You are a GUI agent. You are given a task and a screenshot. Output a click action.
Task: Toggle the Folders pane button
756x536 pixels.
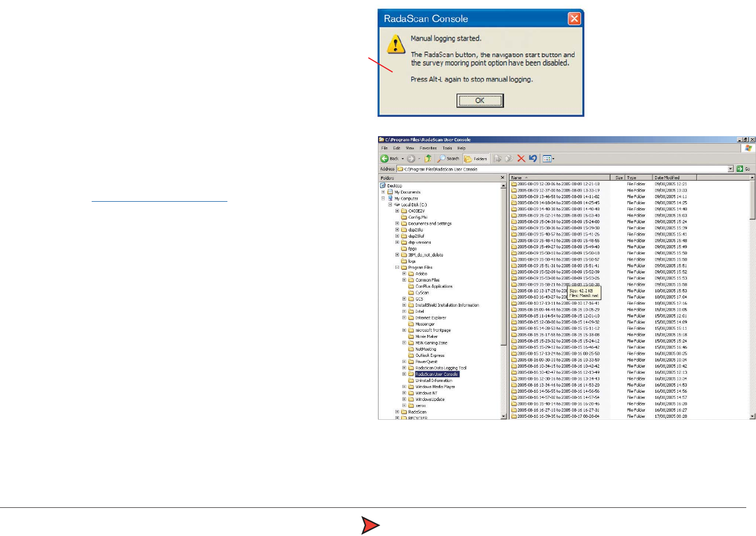[476, 159]
